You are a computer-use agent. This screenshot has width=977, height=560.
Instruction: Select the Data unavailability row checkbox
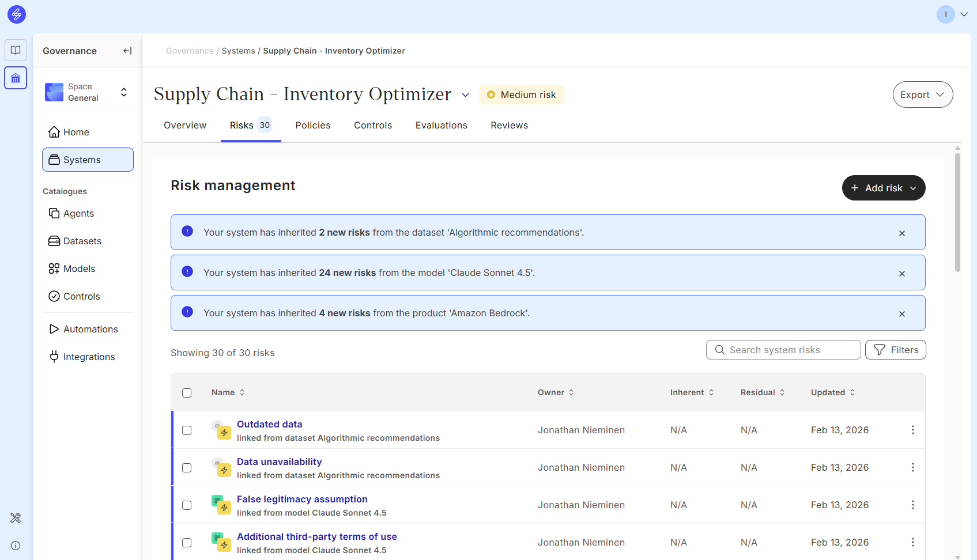click(187, 468)
